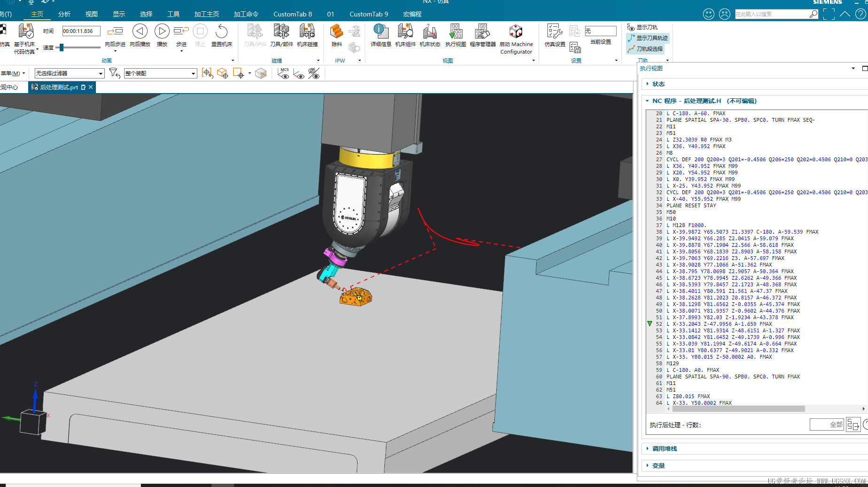Click 重置机床 (Reset Machine) icon

pos(221,32)
